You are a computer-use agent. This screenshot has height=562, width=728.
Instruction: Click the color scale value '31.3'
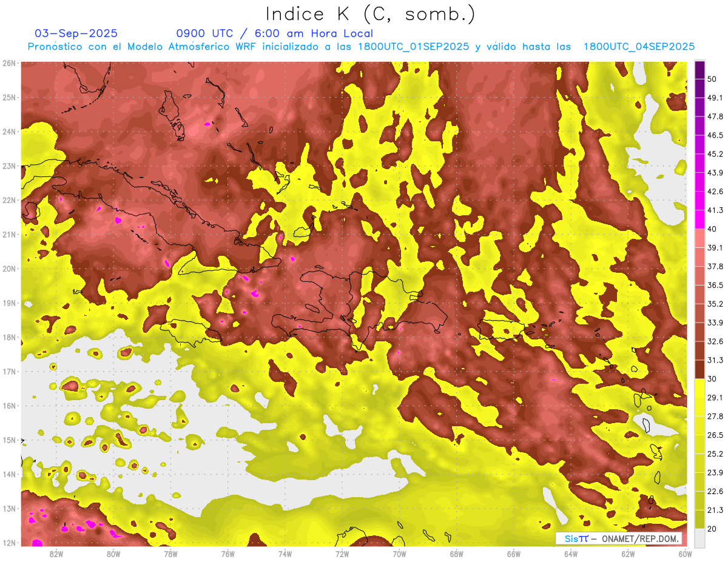(715, 360)
